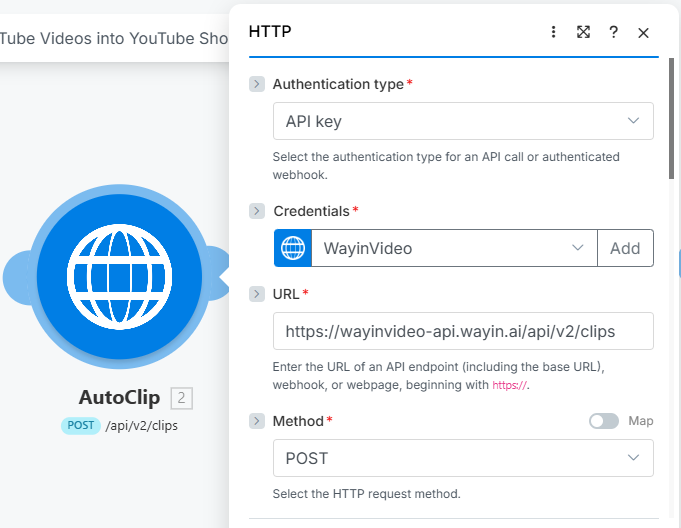This screenshot has width=681, height=528.
Task: Add a new credential with Add button
Action: pyautogui.click(x=625, y=248)
